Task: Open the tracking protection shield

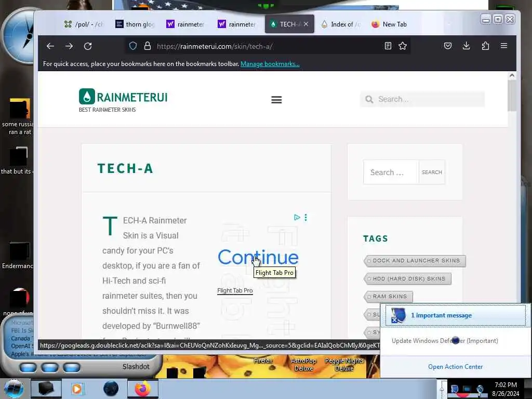Action: coord(133,46)
